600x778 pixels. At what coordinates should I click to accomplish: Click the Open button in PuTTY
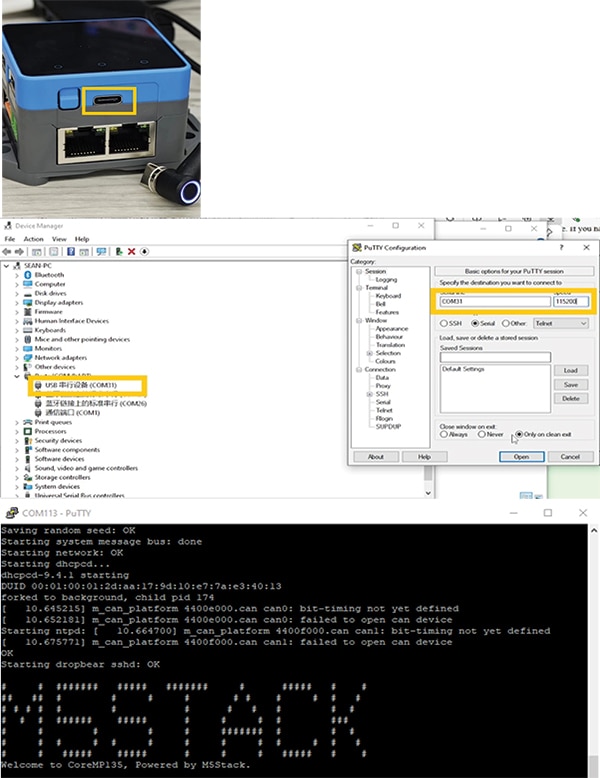pos(521,456)
